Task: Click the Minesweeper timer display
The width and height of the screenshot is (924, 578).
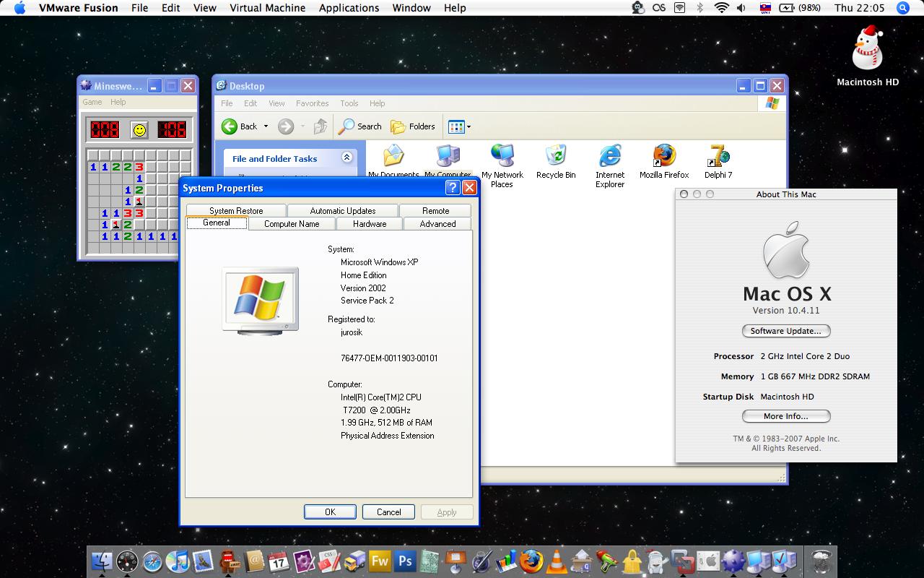Action: click(x=172, y=129)
